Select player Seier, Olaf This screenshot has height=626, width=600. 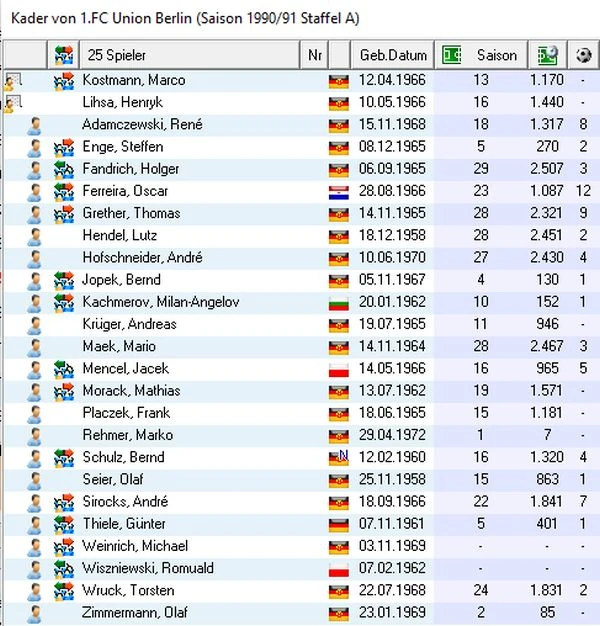point(113,479)
